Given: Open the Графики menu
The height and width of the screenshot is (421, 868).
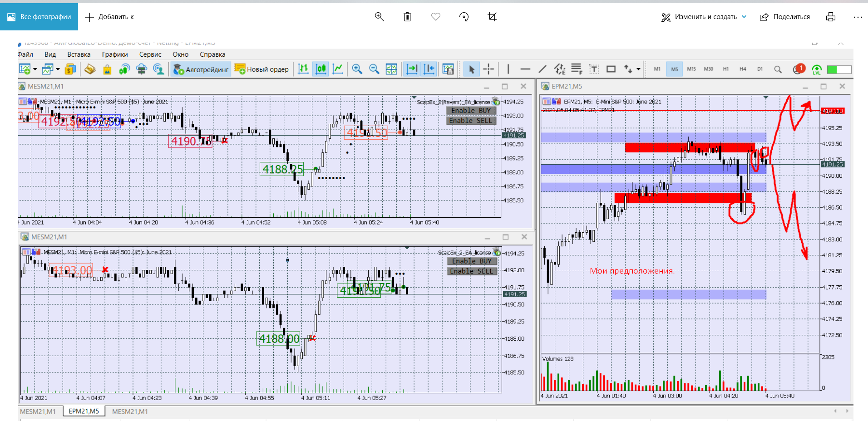Looking at the screenshot, I should click(115, 54).
